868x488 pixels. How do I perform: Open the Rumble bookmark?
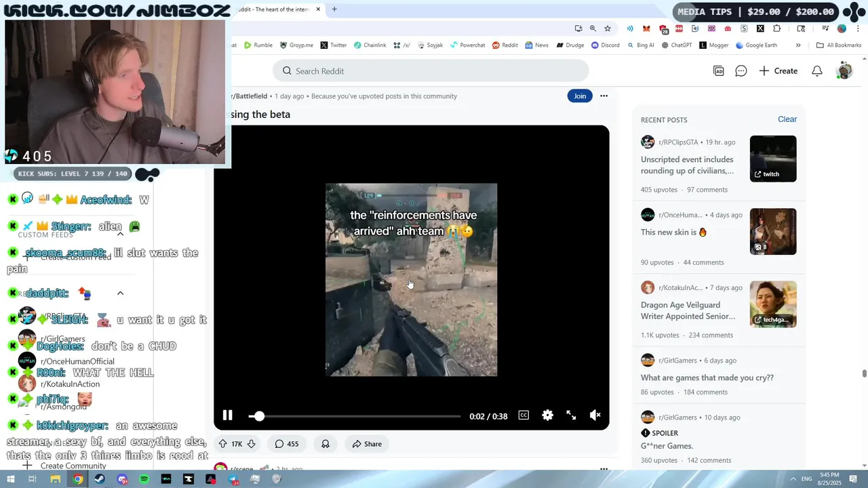[x=258, y=45]
